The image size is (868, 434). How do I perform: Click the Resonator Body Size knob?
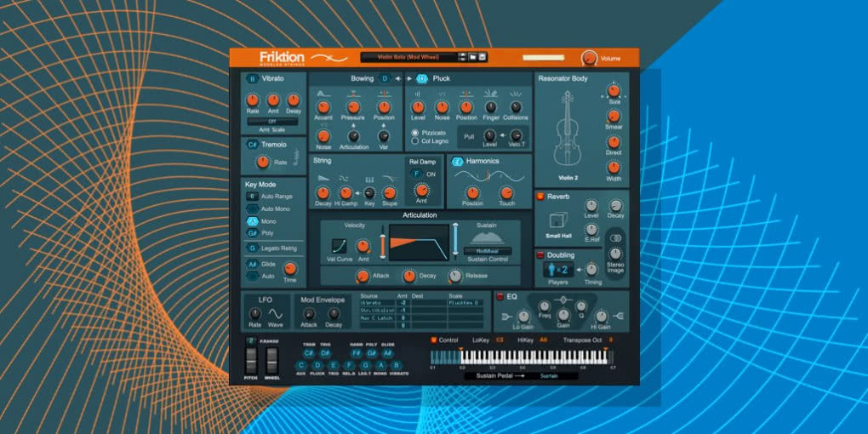(x=614, y=90)
